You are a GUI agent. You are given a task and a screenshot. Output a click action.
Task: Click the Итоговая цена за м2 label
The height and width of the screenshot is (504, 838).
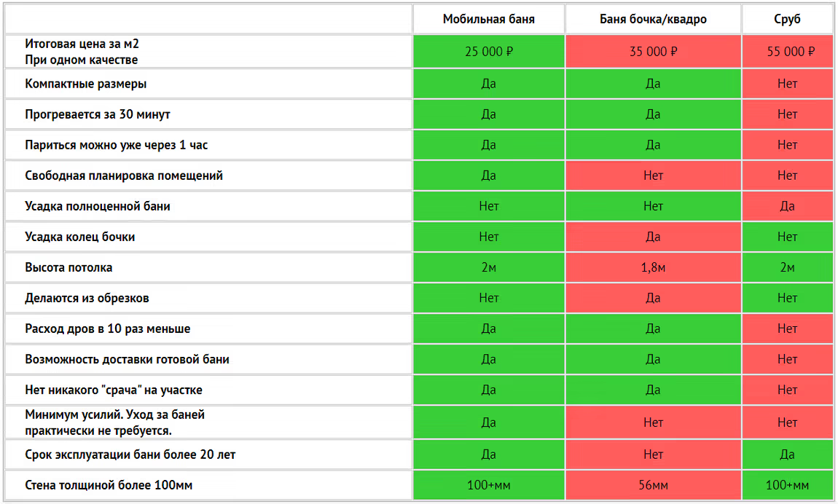coord(82,44)
